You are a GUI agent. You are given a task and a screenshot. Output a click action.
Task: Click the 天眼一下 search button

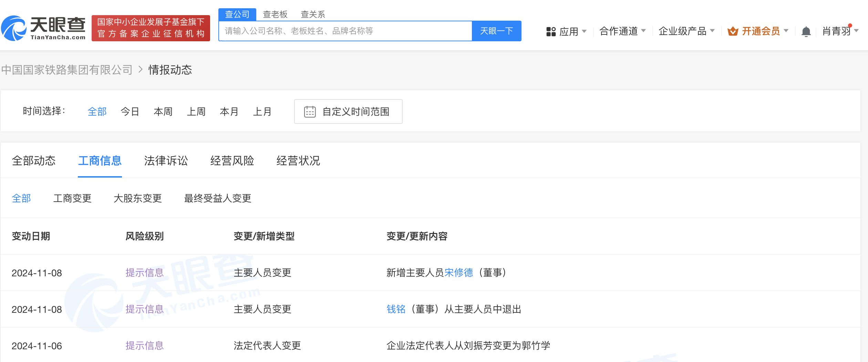(496, 31)
